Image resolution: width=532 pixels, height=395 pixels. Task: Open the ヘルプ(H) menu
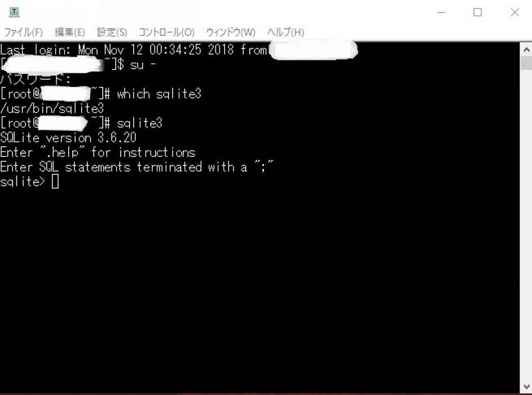point(285,32)
